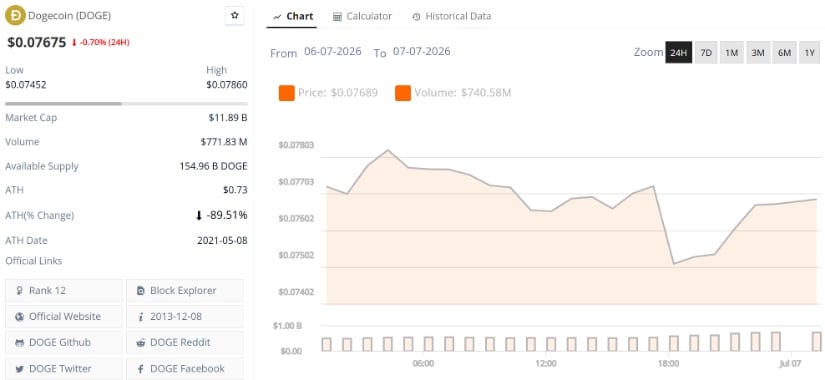Screen dimensions: 825x380
Task: Open the DOGE Reddit link
Action: point(185,343)
